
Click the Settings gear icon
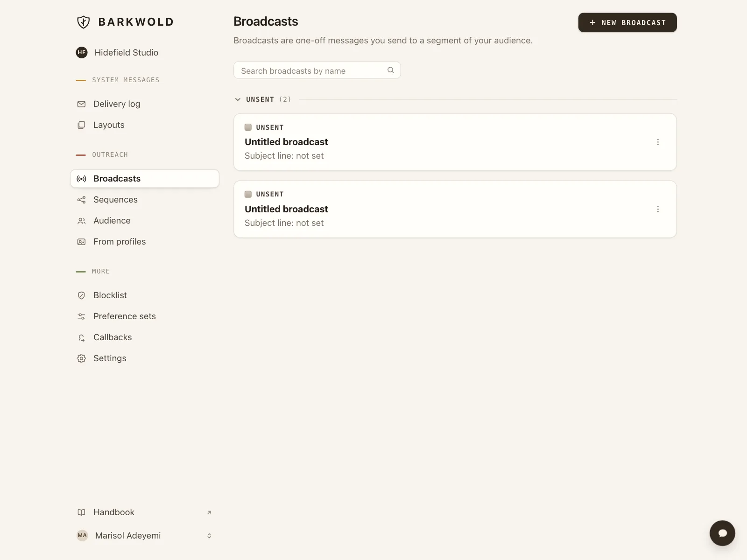(x=81, y=358)
